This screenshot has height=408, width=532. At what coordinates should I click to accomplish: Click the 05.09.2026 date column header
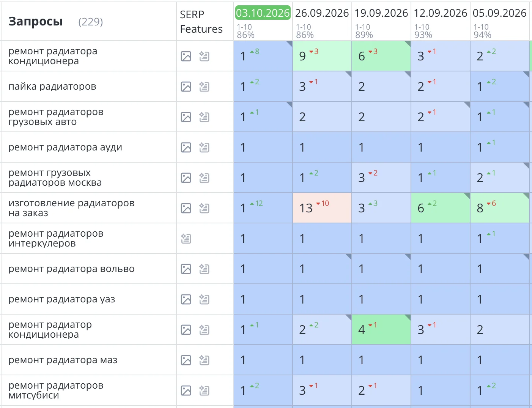click(x=499, y=13)
